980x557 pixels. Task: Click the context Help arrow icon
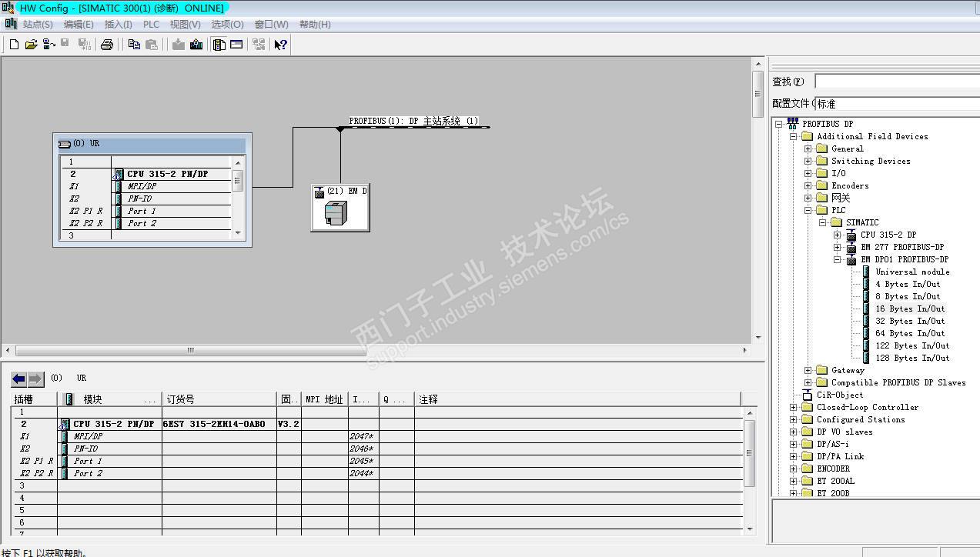pos(281,45)
